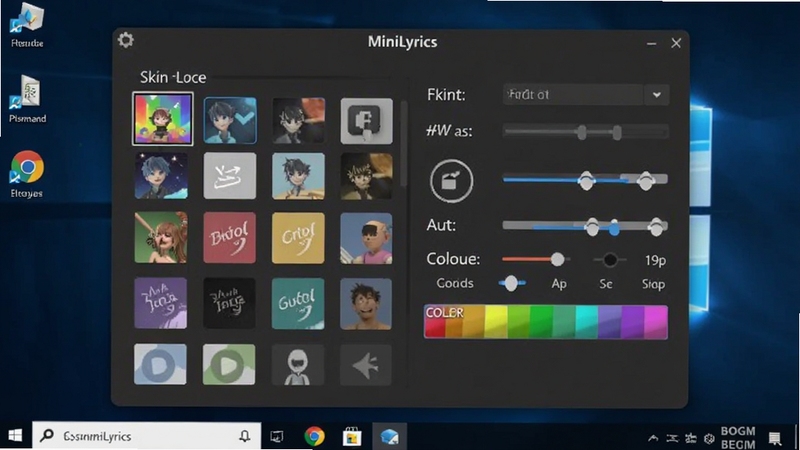Pick the magenta color swatch
800x450 pixels.
point(656,322)
